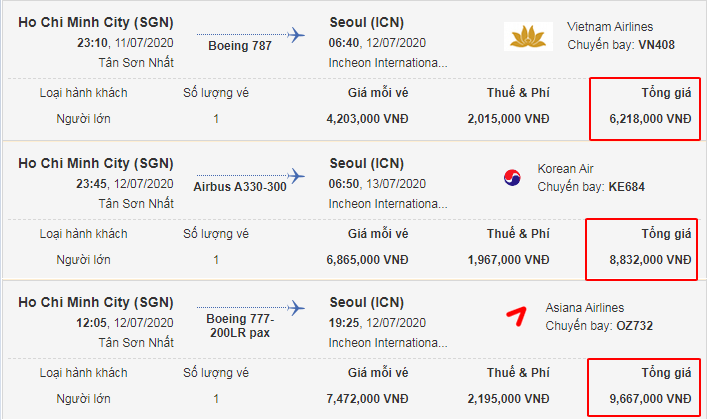Select the 8,832,000 VNĐ total price
707x420 pixels.
coord(650,260)
